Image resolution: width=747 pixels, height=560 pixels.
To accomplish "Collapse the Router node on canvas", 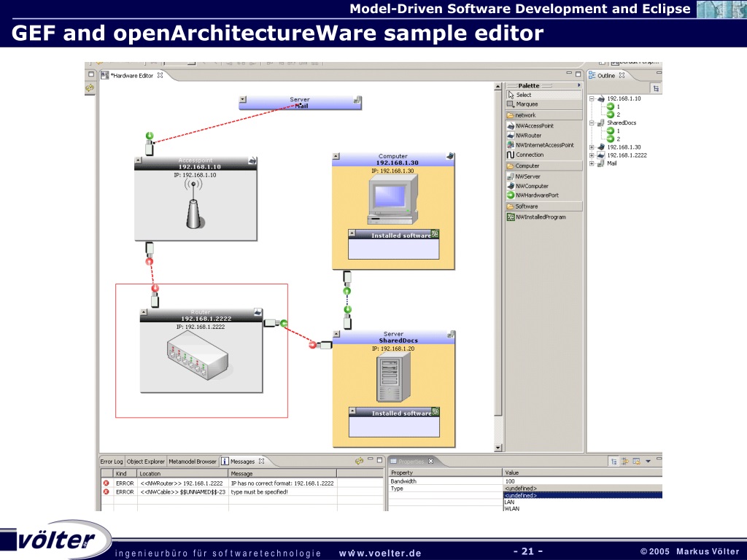I will pyautogui.click(x=144, y=312).
